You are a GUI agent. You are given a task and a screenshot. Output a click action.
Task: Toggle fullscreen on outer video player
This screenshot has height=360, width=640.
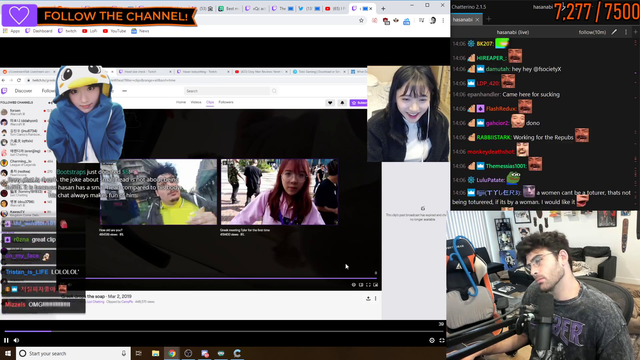point(442,340)
